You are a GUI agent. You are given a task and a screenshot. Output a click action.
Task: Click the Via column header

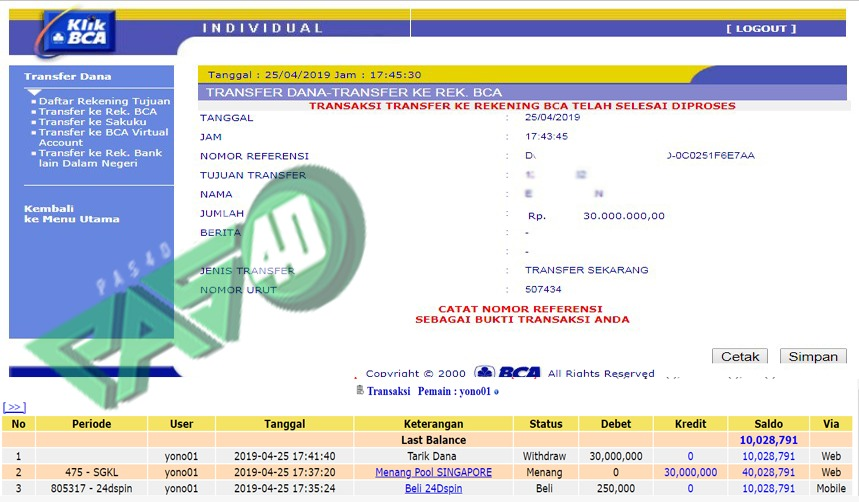pyautogui.click(x=831, y=424)
